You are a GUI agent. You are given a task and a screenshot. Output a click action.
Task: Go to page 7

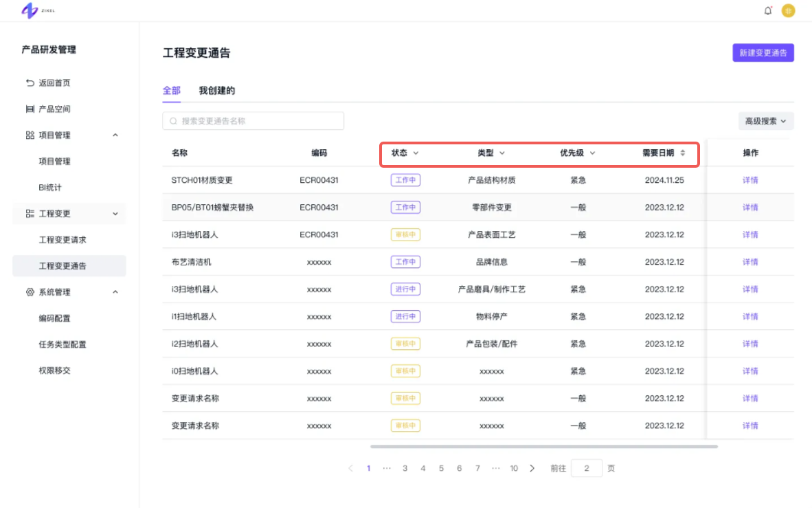(477, 468)
